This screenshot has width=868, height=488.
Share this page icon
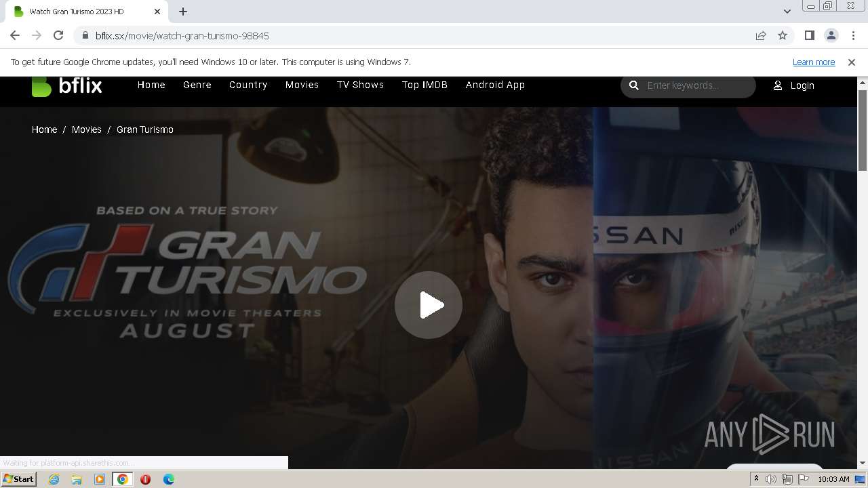(x=761, y=35)
